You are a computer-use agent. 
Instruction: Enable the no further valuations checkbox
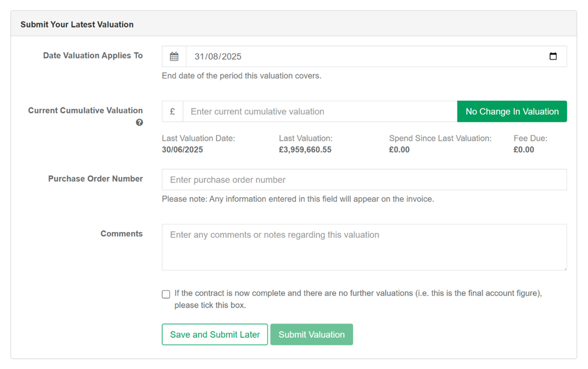[x=166, y=294]
